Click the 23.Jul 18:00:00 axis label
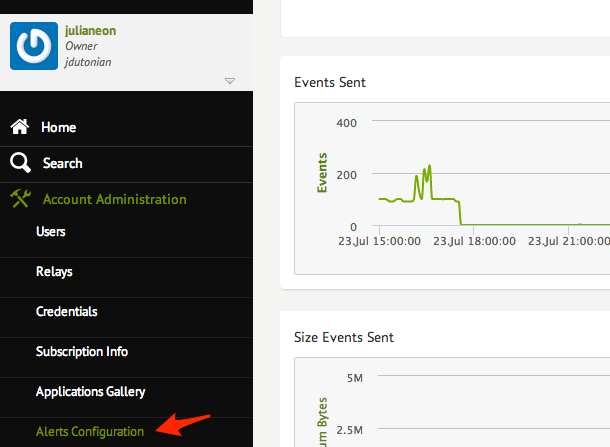 coord(480,241)
